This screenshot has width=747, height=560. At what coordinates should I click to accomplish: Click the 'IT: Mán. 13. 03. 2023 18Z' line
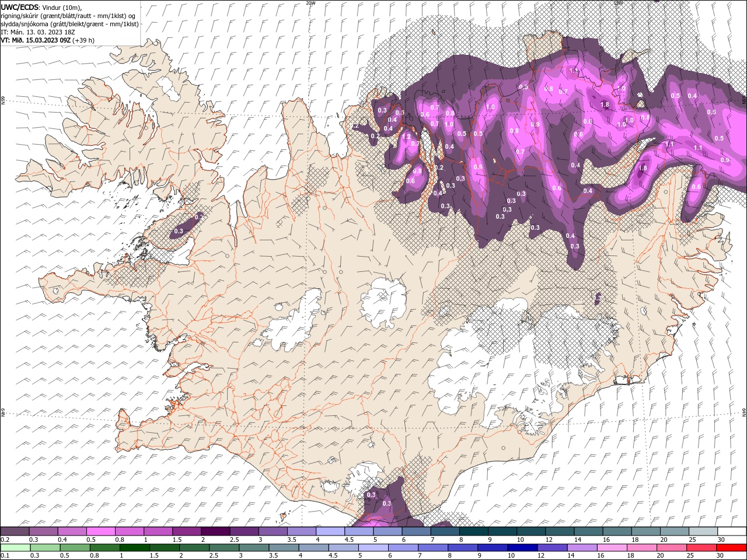pyautogui.click(x=39, y=32)
